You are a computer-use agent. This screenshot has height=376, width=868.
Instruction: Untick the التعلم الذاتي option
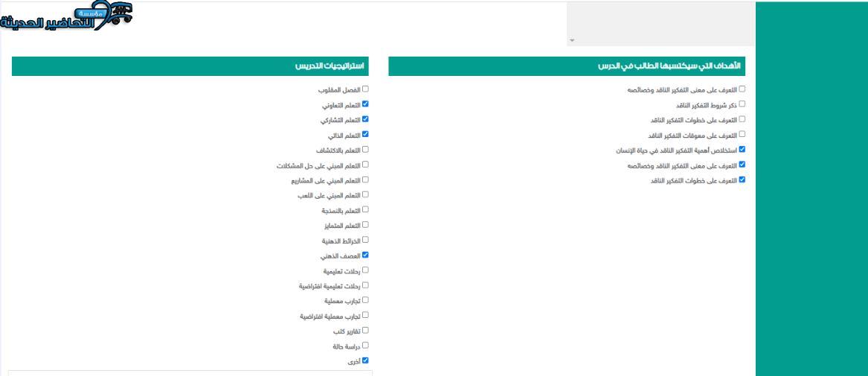coord(365,134)
